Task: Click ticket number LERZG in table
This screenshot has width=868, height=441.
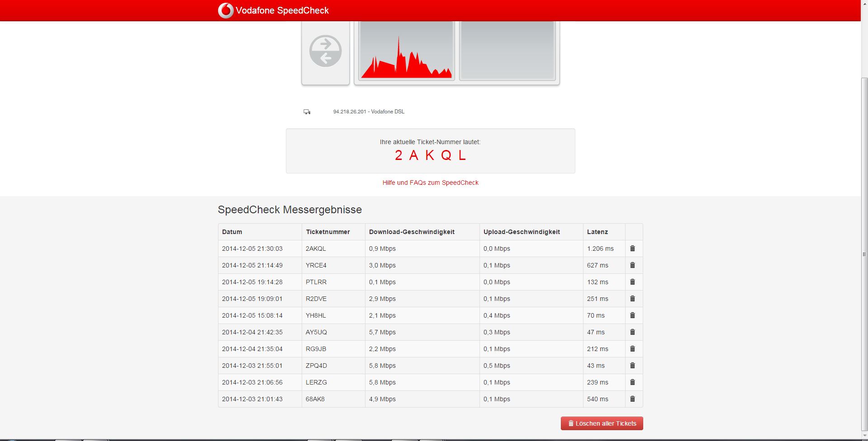Action: point(316,382)
